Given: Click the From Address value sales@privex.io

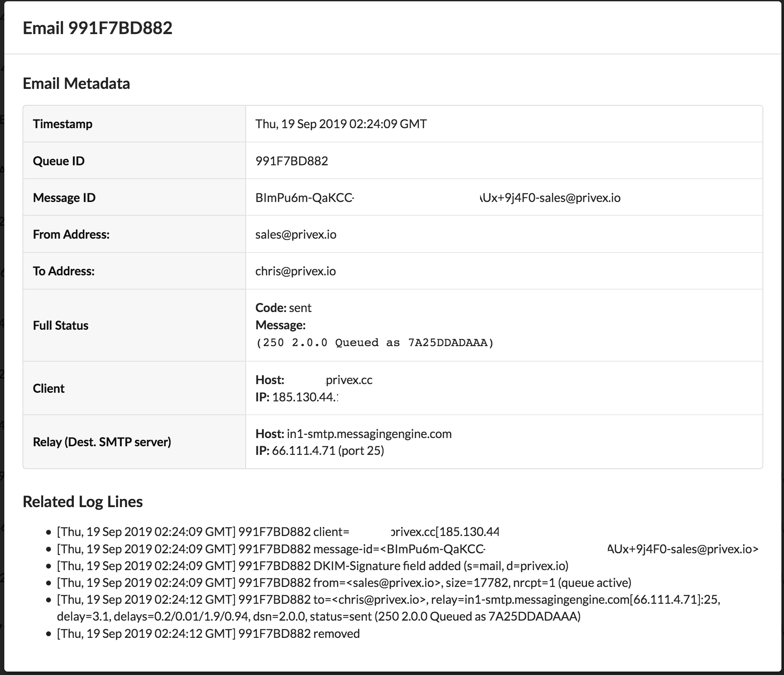Looking at the screenshot, I should pos(296,234).
